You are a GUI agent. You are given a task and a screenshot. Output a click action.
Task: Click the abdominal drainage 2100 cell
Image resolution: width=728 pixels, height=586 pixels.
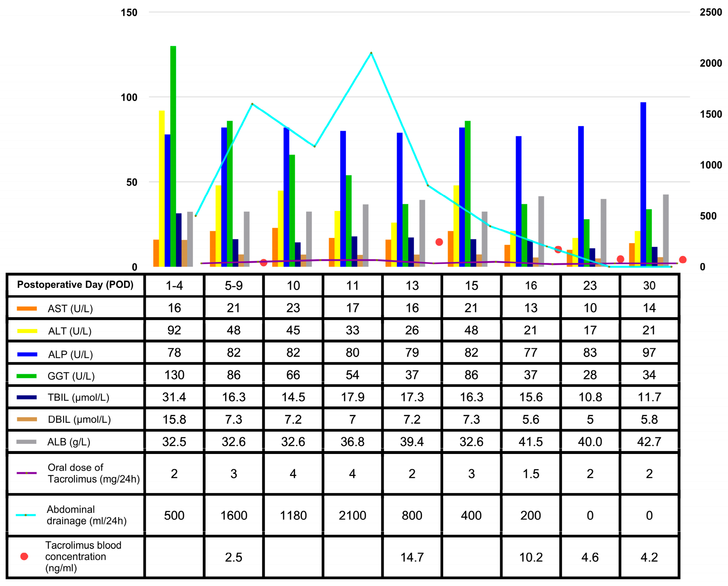pos(352,515)
